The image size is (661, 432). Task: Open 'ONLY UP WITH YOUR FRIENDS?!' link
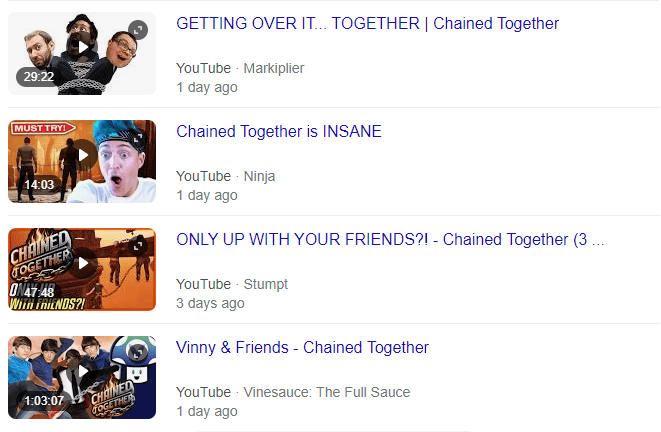click(x=390, y=239)
